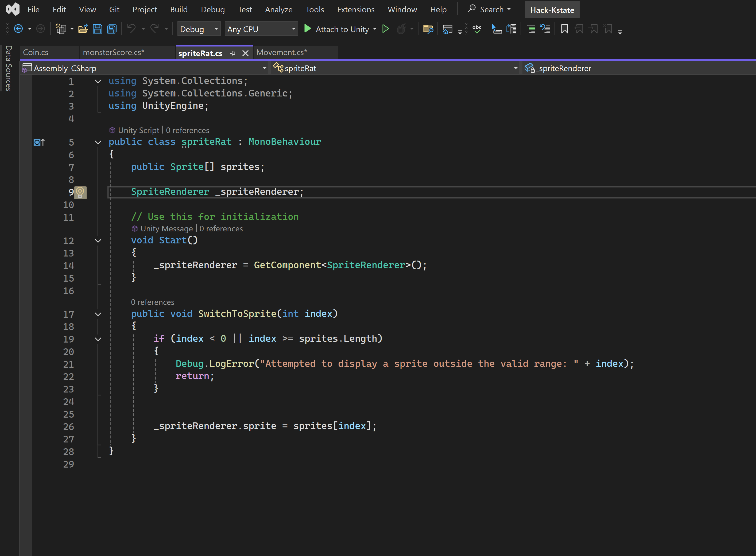Switch to the Movement.cs tab
The width and height of the screenshot is (756, 556).
tap(281, 53)
